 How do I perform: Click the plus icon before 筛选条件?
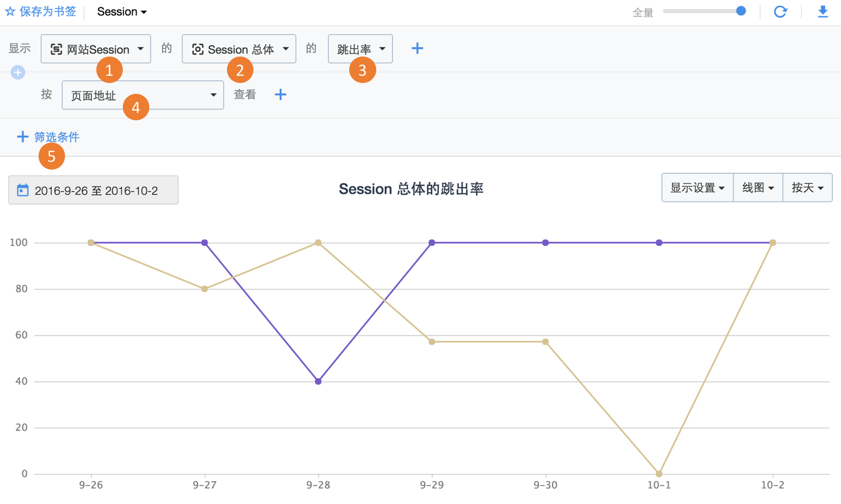click(22, 137)
